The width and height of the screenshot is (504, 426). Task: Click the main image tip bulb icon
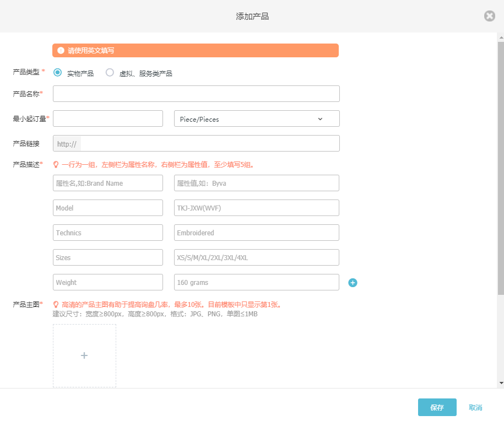tap(56, 304)
